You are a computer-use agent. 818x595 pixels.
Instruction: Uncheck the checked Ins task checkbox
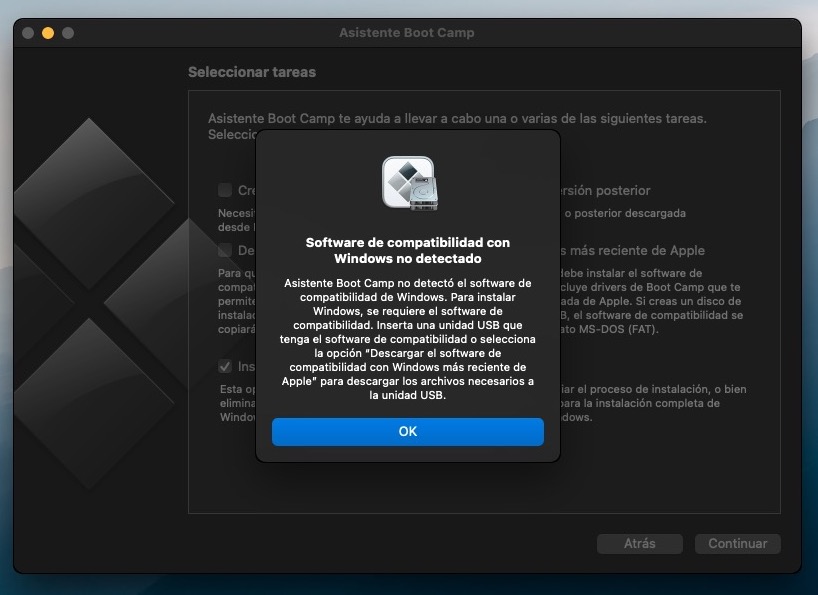point(225,366)
